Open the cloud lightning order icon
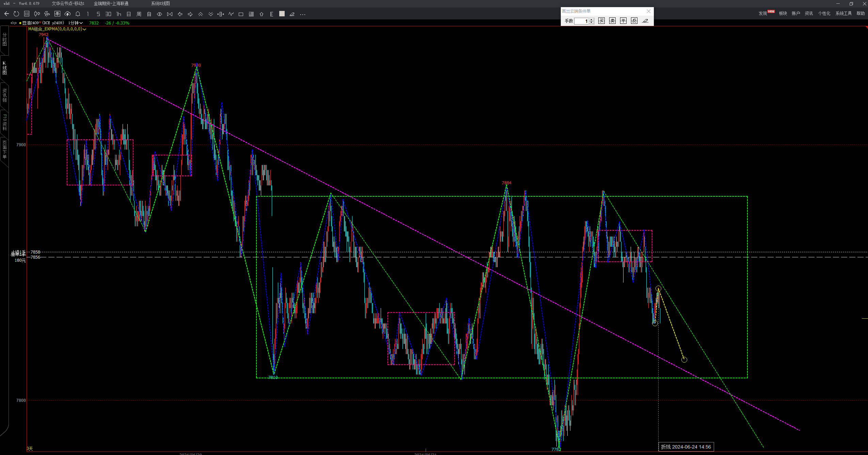Screen dimensions: 868x455 tap(67, 14)
